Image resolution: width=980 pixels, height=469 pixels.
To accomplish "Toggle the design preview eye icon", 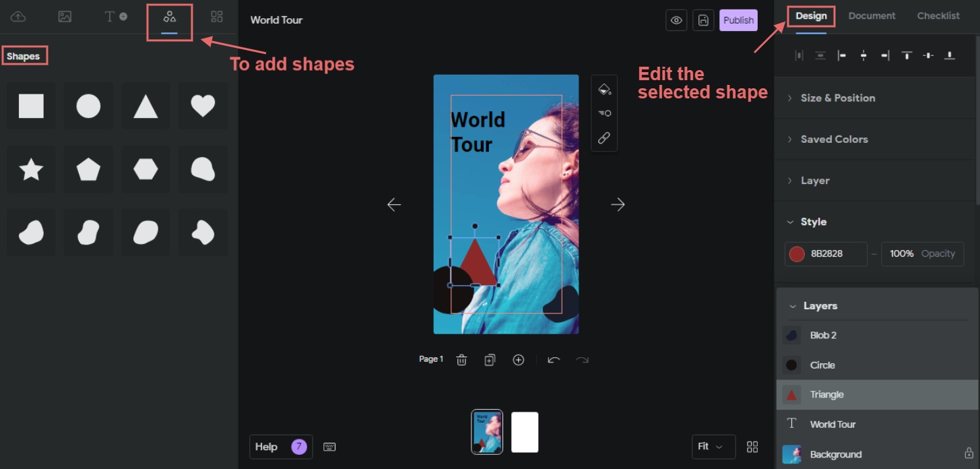I will pos(676,20).
